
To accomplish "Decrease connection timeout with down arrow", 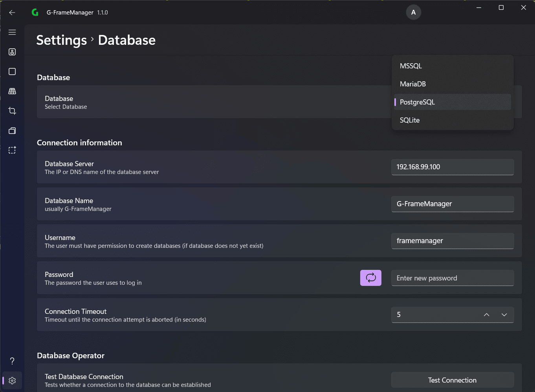I will pos(504,315).
